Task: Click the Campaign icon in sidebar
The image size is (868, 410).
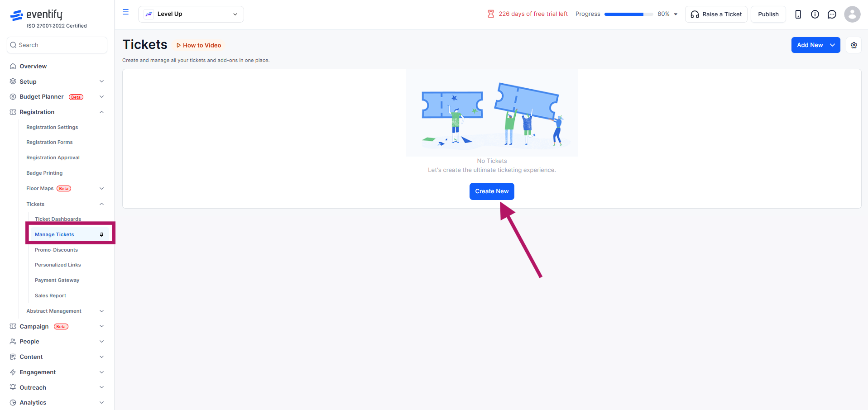Action: 13,326
